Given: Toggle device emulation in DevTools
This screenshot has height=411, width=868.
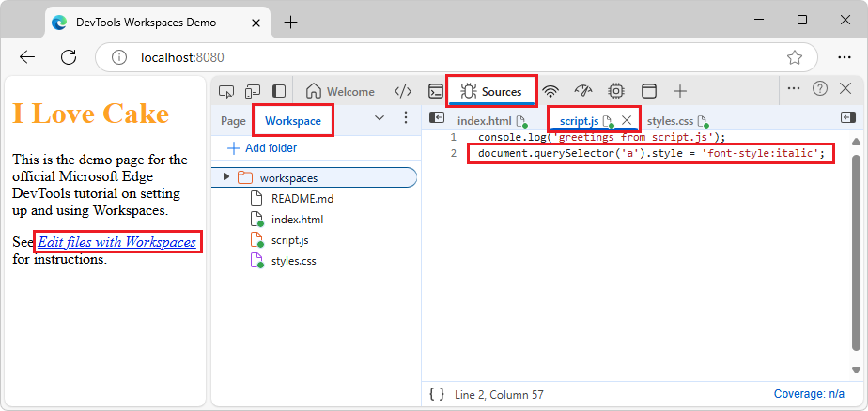Looking at the screenshot, I should pos(253,91).
